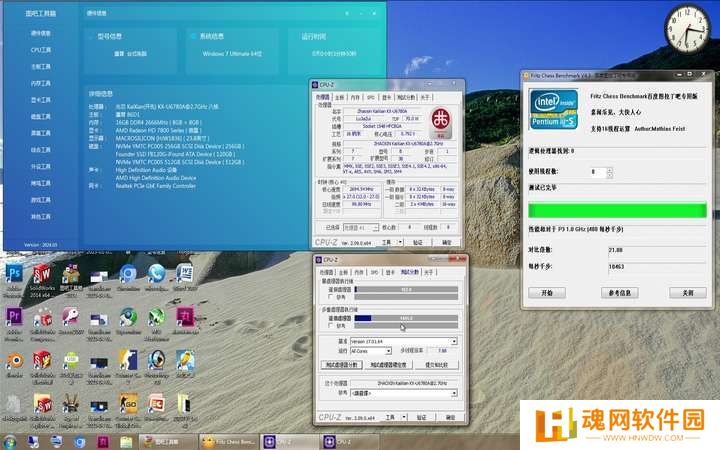Click the magenta square taskbar icon
The height and width of the screenshot is (450, 720).
[103, 442]
